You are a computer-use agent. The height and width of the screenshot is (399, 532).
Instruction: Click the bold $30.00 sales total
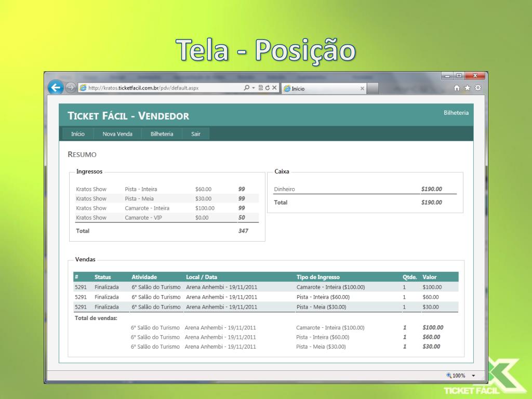point(431,347)
